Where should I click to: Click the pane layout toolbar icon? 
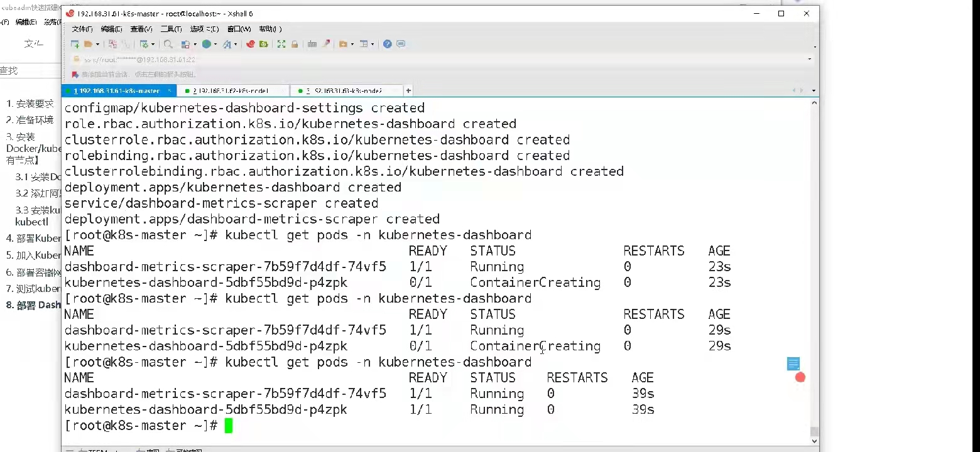click(x=363, y=44)
